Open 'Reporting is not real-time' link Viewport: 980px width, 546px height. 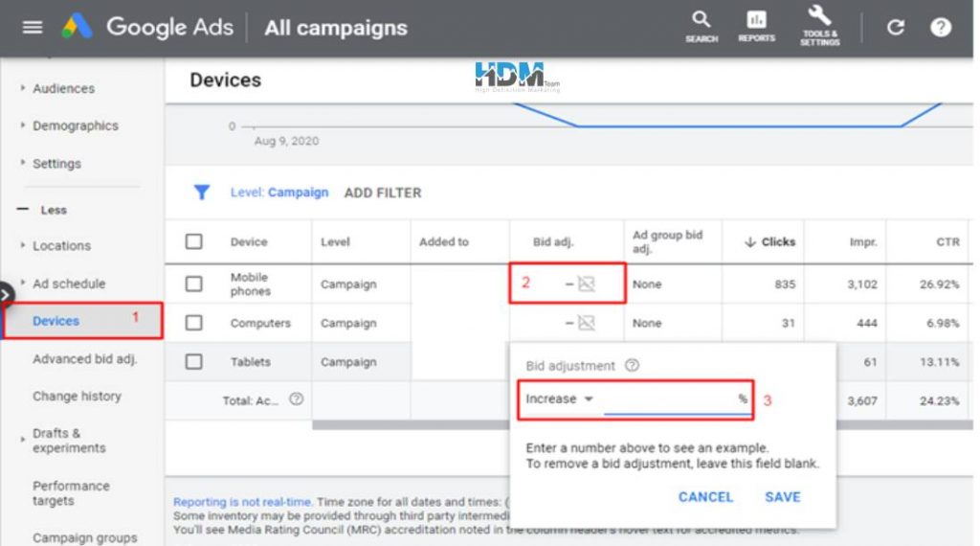[x=242, y=502]
